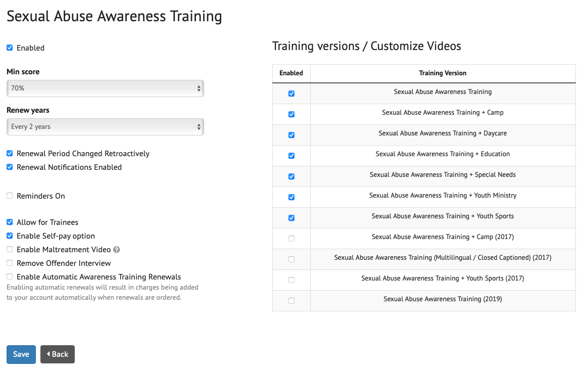Disable the Renewal Notifications Enabled option

click(x=9, y=167)
